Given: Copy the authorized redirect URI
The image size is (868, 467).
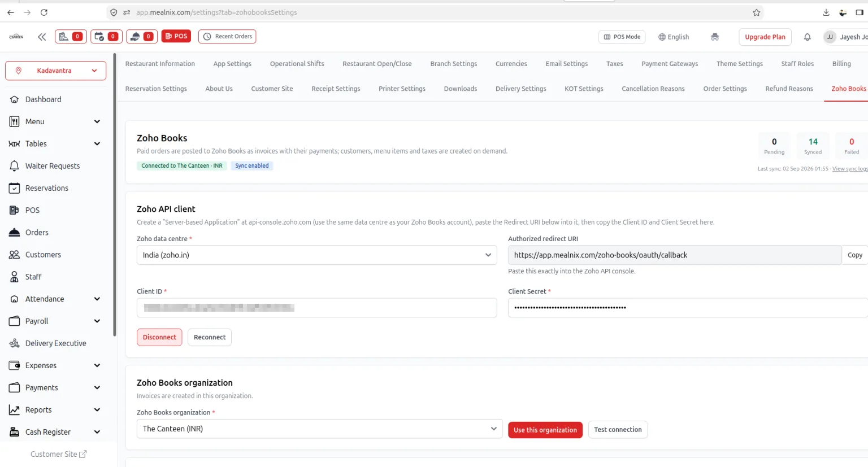Looking at the screenshot, I should [x=854, y=255].
